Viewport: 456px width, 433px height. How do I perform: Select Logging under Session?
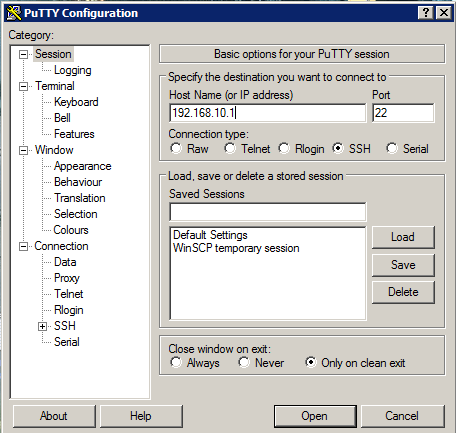73,70
